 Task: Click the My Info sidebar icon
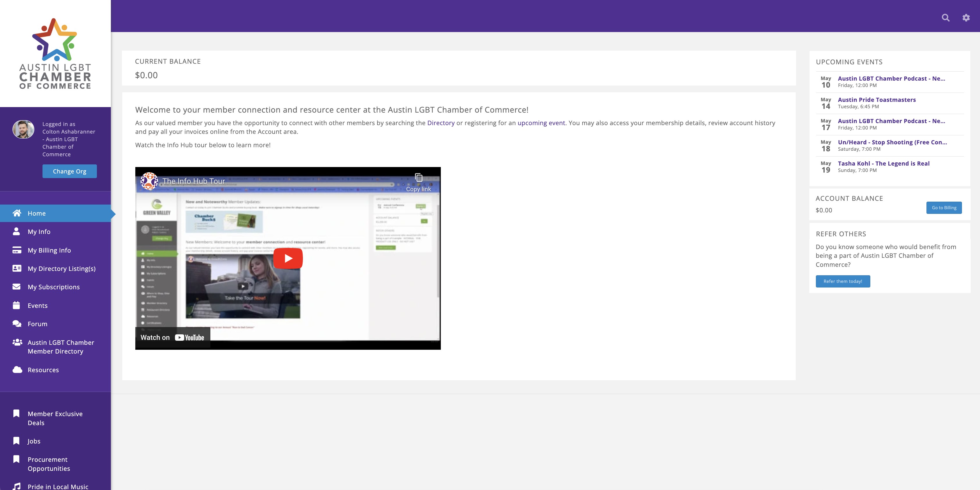pos(17,231)
